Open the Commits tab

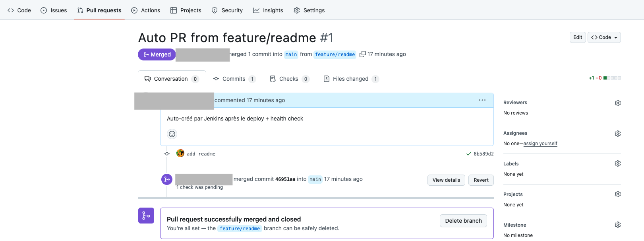point(234,79)
